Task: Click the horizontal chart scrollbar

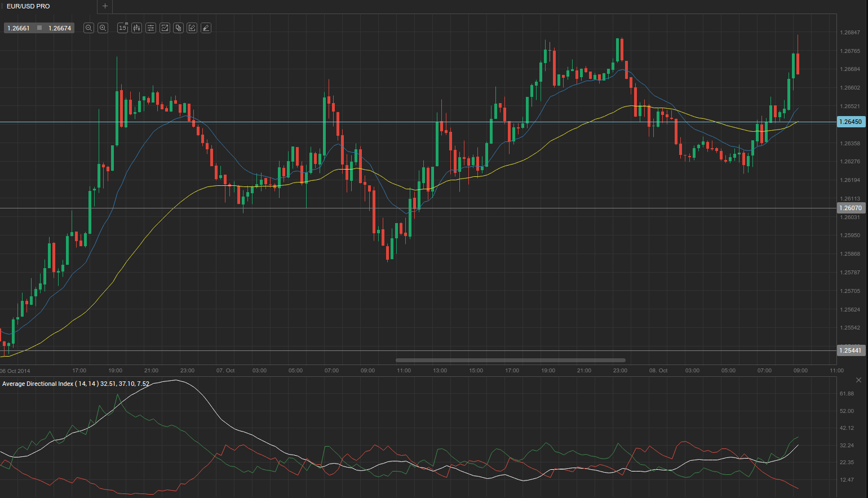Action: (x=510, y=360)
